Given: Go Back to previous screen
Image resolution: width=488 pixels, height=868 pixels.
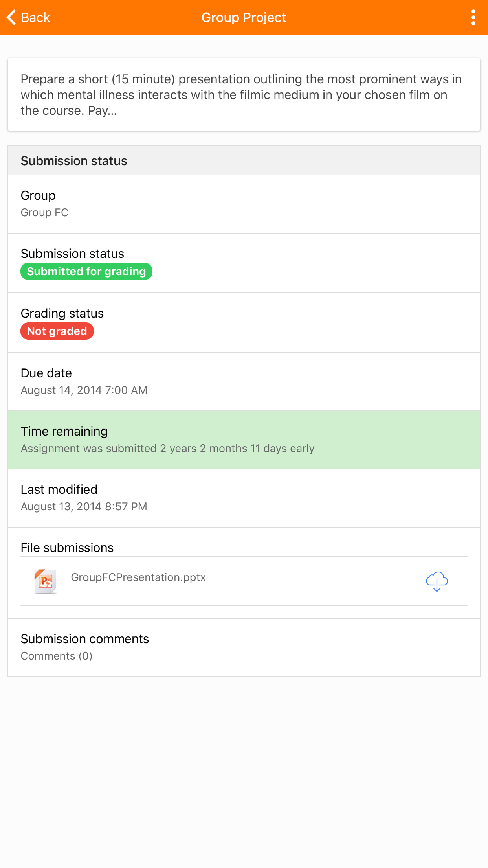Looking at the screenshot, I should point(28,17).
